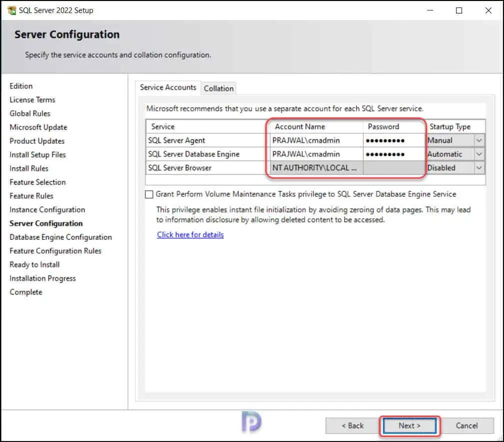Click Ready to Install step
Image resolution: width=504 pixels, height=442 pixels.
[x=34, y=265]
